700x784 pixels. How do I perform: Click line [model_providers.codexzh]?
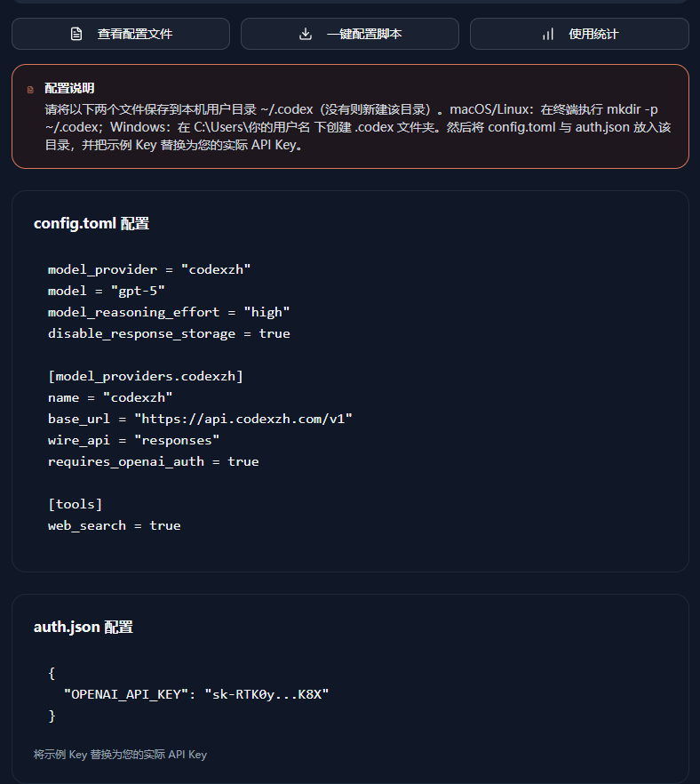click(146, 376)
